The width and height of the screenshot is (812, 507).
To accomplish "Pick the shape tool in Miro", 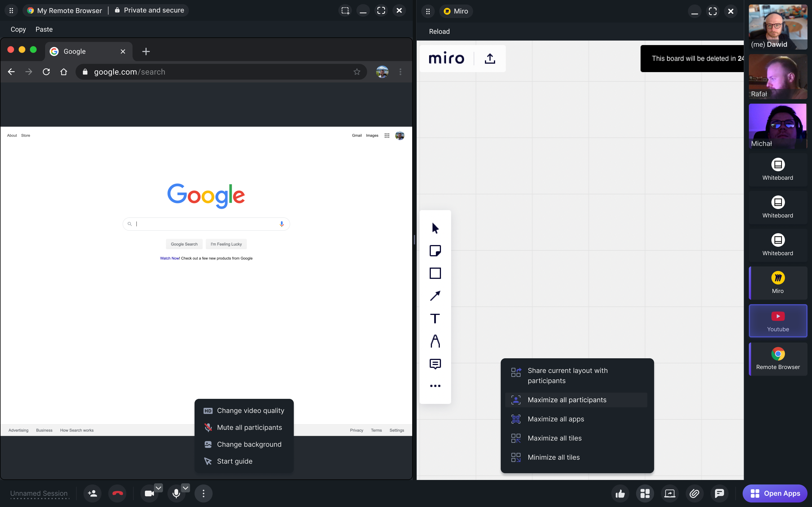I will [x=435, y=273].
